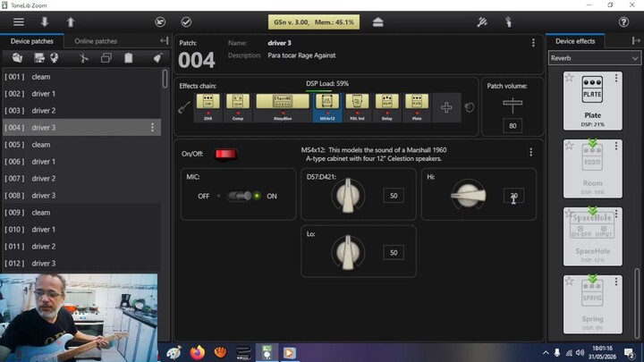Open Room effect card three-dot menu
644x362 pixels.
tap(616, 146)
